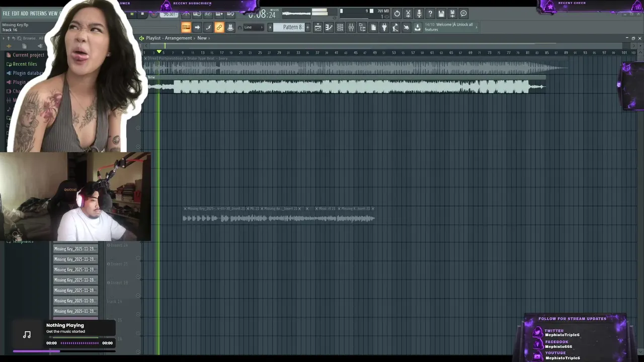Open the PATTERNS menu
Viewport: 644px width, 362px height.
coord(38,14)
